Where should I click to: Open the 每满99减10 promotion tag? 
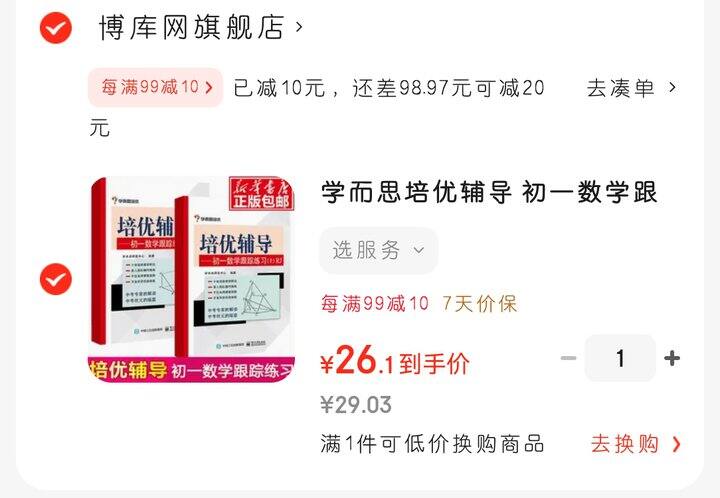pos(155,87)
